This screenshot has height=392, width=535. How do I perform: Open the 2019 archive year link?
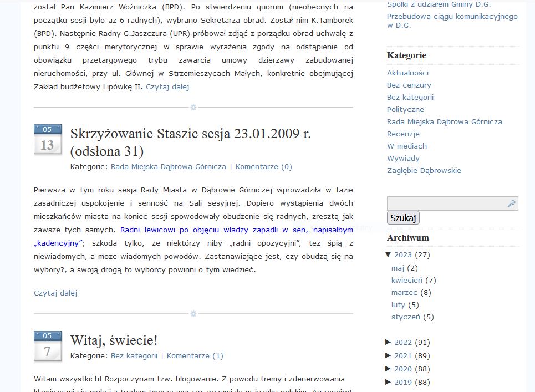[403, 382]
